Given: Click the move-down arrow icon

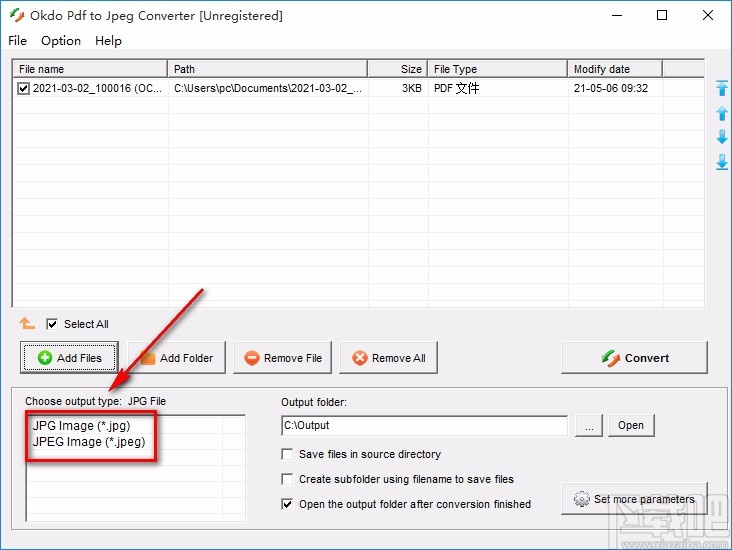Looking at the screenshot, I should pyautogui.click(x=722, y=137).
